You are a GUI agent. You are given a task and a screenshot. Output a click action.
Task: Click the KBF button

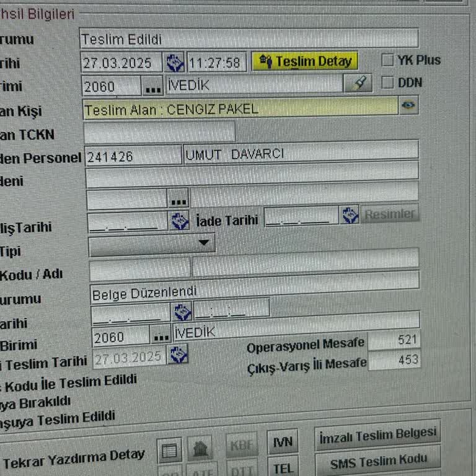[x=241, y=446]
